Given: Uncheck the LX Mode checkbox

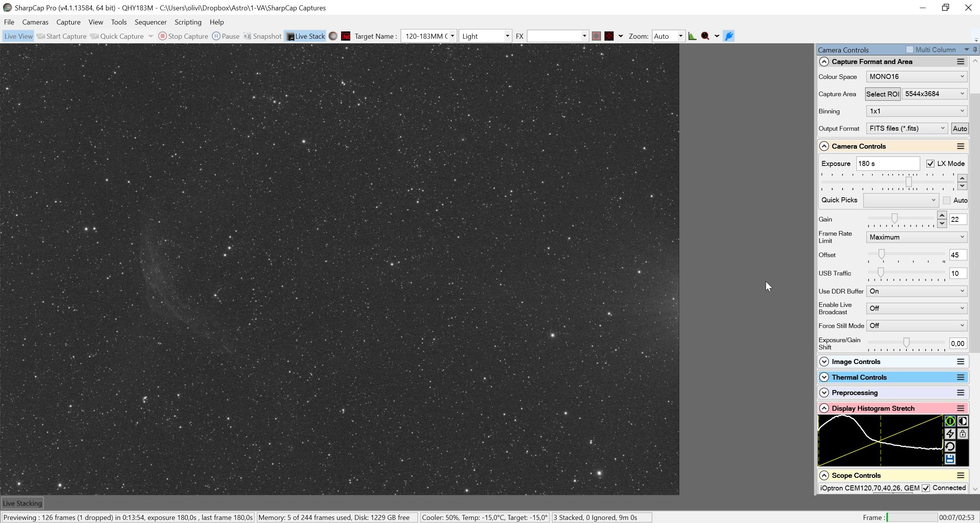Looking at the screenshot, I should pos(930,164).
